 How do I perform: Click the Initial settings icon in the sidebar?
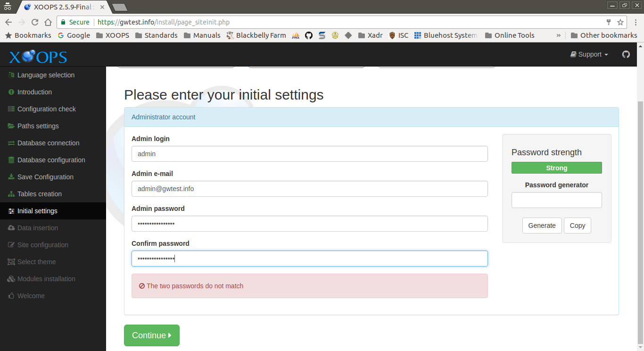point(11,211)
